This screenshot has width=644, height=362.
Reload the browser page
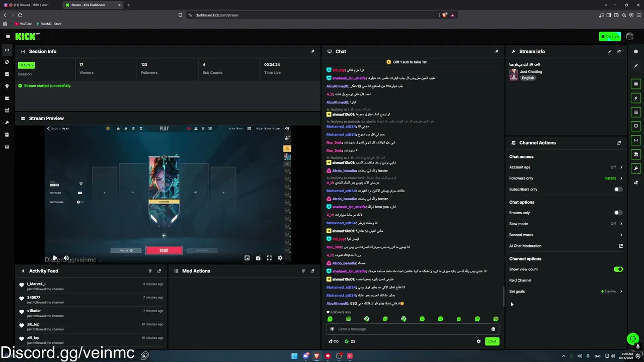coord(20,15)
